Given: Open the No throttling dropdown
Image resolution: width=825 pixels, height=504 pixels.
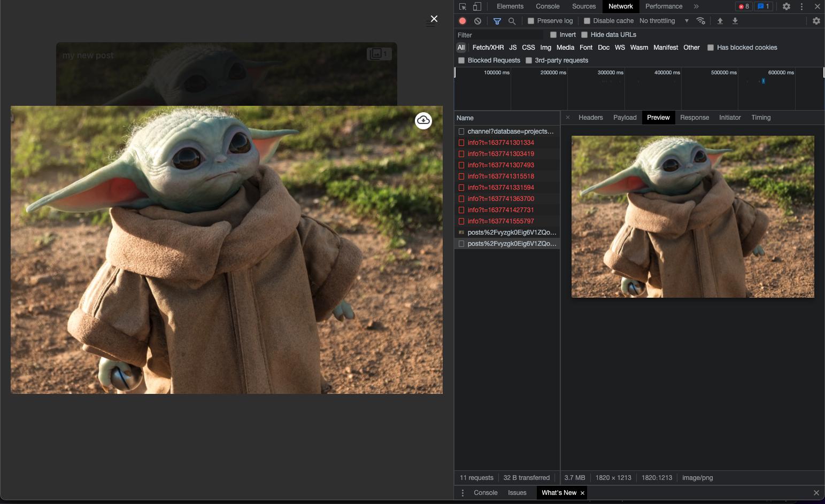Looking at the screenshot, I should coord(664,21).
